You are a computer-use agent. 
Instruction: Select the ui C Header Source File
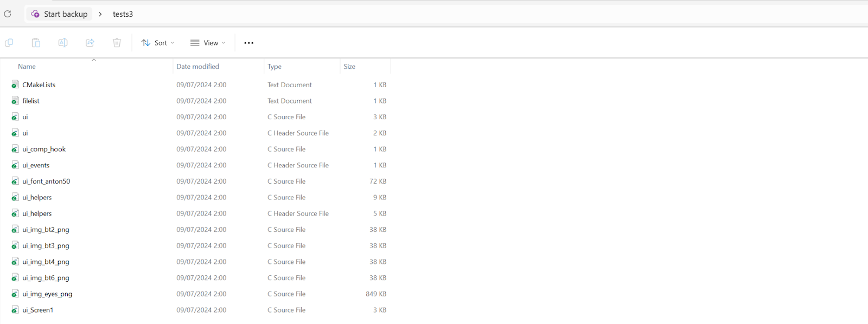pos(25,133)
